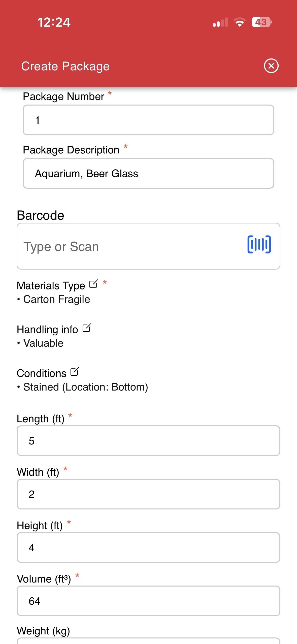Open Handling info edit icon

pos(87,328)
